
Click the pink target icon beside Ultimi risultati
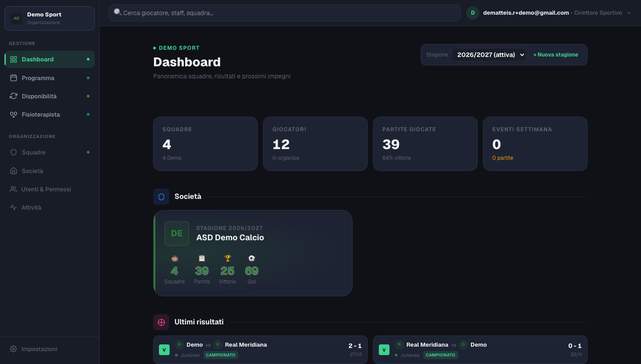coord(161,322)
